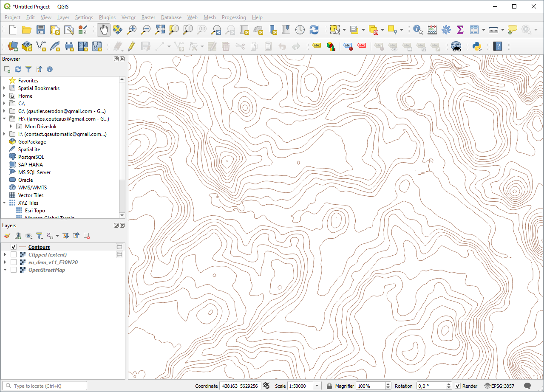Open the attribute table icon
Viewport: 544px width, 392px height.
[x=474, y=30]
